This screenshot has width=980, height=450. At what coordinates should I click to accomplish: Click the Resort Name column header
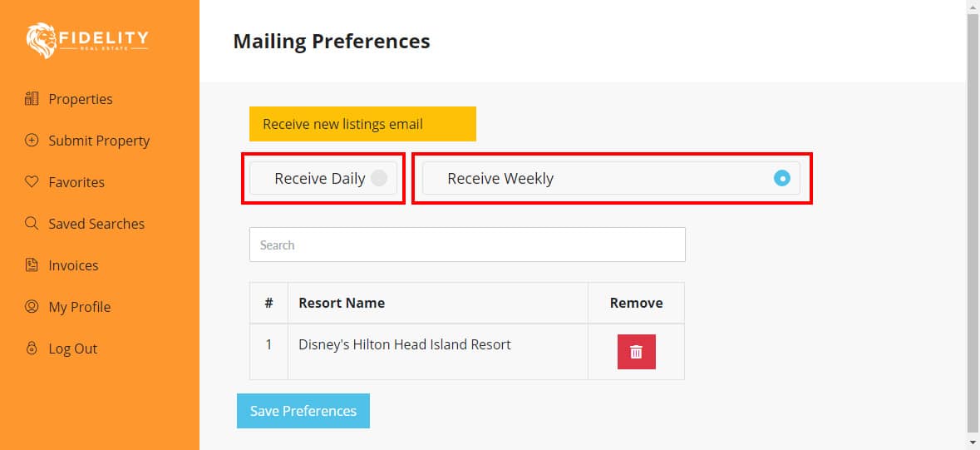pos(342,303)
